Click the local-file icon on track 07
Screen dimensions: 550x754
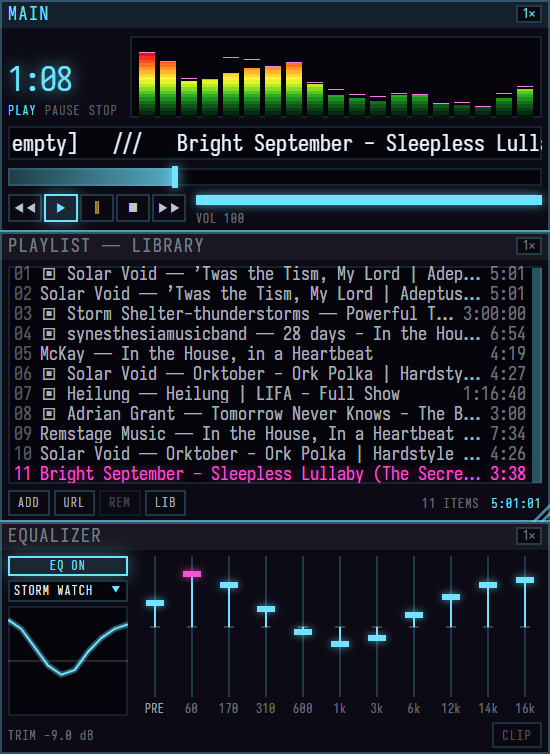point(49,394)
